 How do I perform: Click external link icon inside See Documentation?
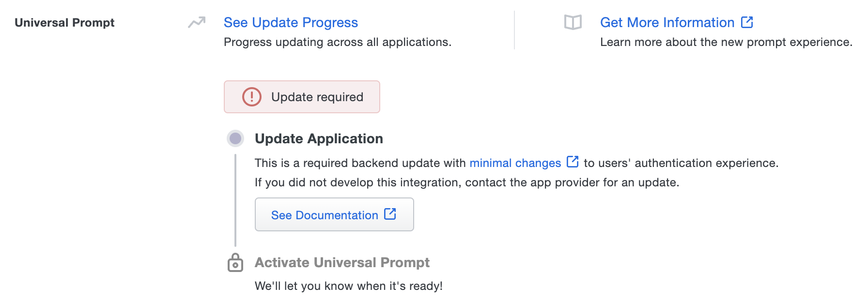pyautogui.click(x=390, y=214)
